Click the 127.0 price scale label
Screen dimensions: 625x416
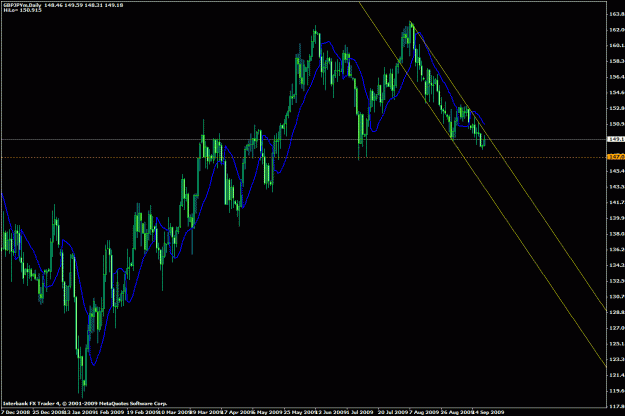[x=617, y=328]
